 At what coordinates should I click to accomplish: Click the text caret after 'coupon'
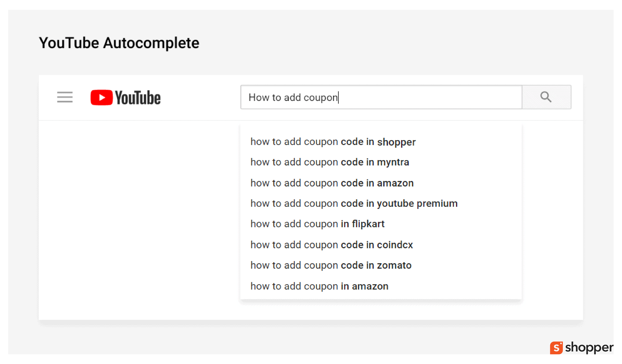point(338,97)
